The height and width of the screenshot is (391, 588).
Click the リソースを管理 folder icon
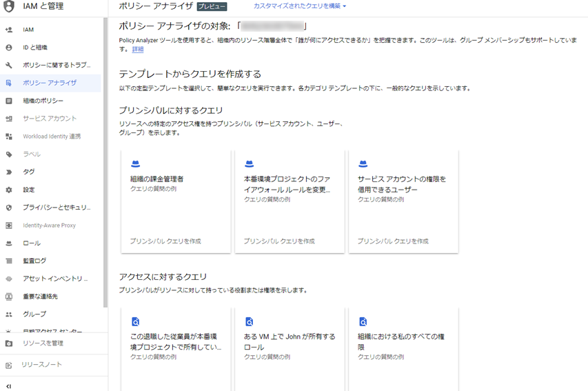(x=9, y=343)
